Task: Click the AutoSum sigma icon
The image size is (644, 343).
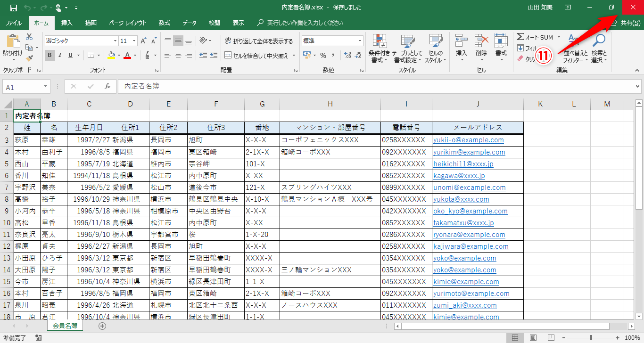Action: pyautogui.click(x=520, y=37)
